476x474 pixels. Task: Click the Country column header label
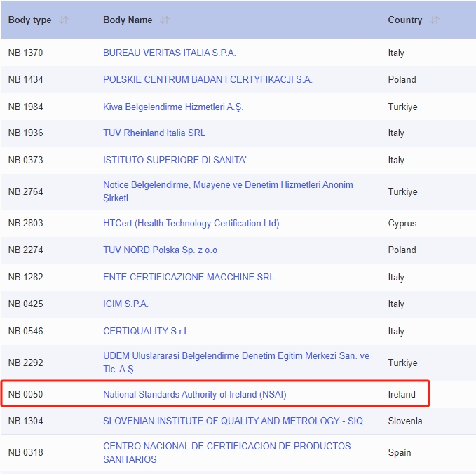point(405,20)
